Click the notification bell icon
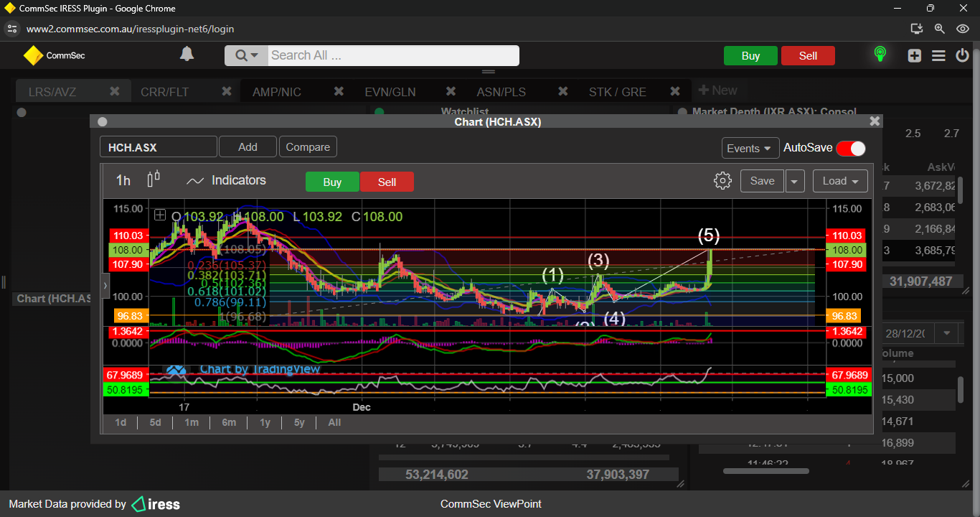This screenshot has width=980, height=517. pyautogui.click(x=187, y=55)
